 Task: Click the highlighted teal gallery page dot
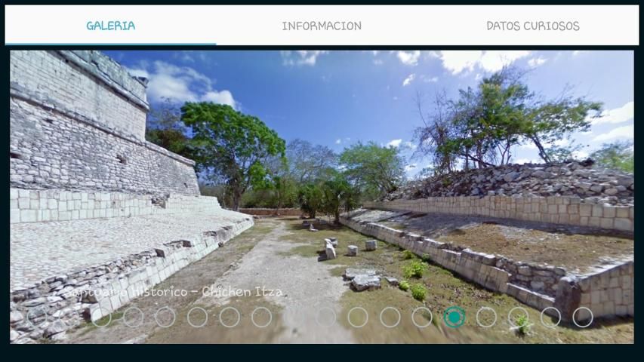454,317
